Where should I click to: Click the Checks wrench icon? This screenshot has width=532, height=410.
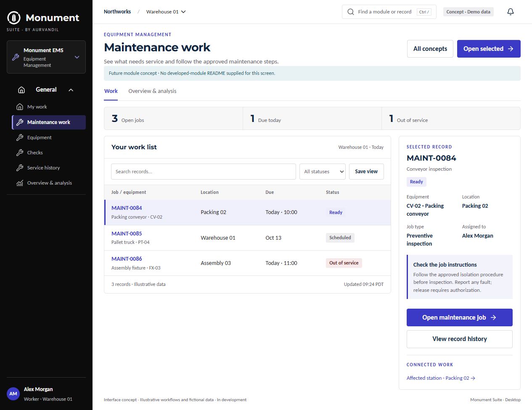[20, 153]
